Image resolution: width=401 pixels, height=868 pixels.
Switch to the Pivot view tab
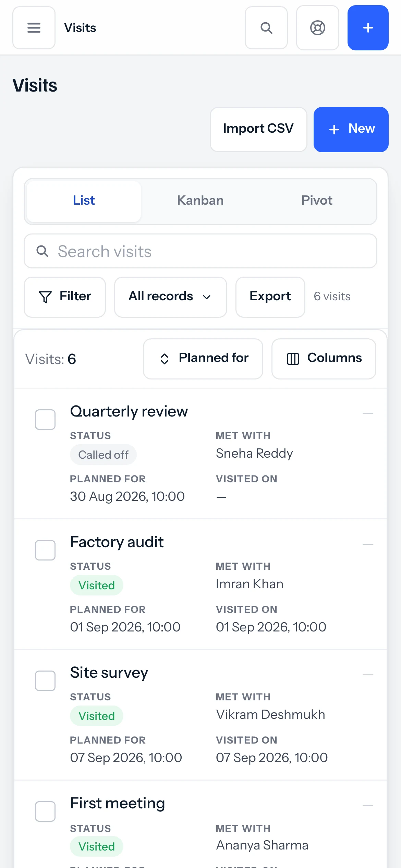(x=317, y=201)
